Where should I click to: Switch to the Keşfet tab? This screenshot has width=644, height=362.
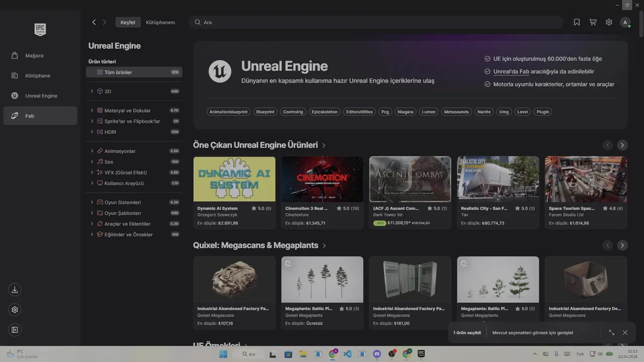(x=128, y=22)
